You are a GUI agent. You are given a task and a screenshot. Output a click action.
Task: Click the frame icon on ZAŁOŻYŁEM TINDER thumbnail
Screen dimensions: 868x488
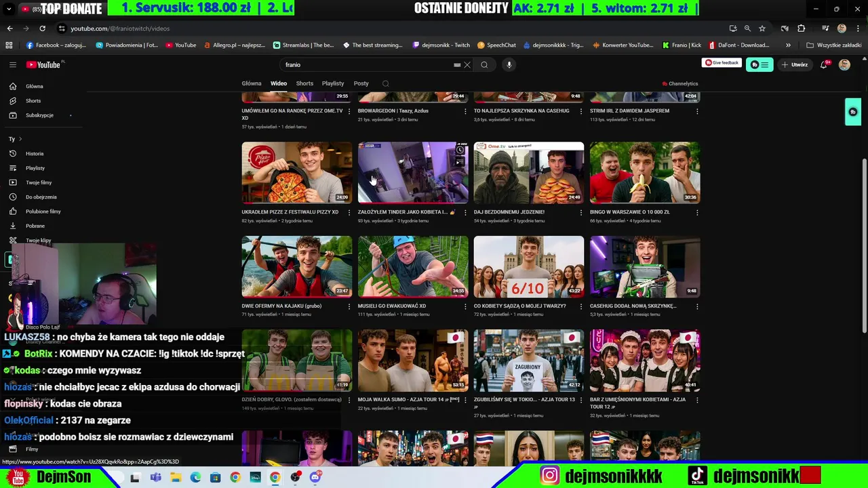point(460,163)
